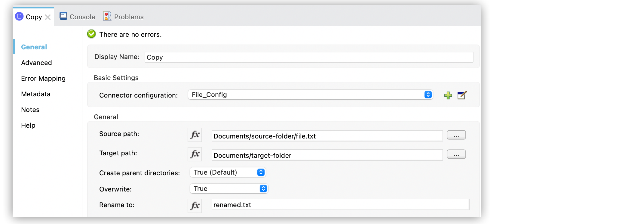Open the Help section
Image resolution: width=644 pixels, height=224 pixels.
click(28, 125)
